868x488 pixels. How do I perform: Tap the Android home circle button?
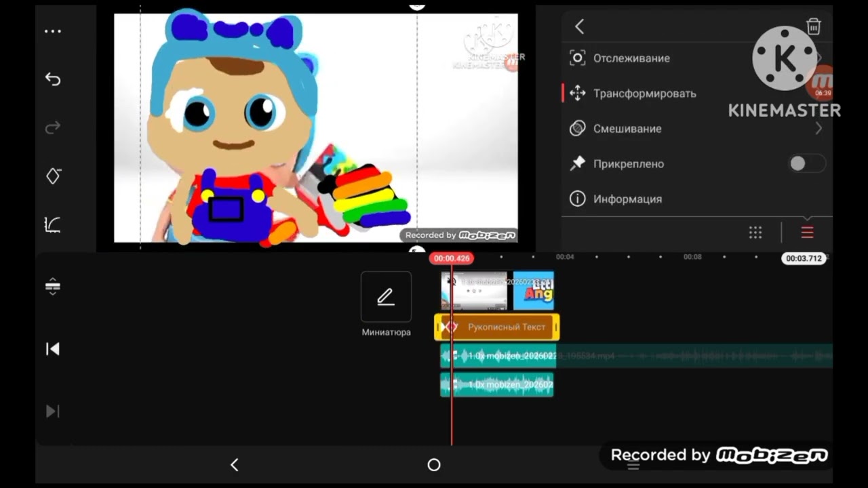pos(434,465)
